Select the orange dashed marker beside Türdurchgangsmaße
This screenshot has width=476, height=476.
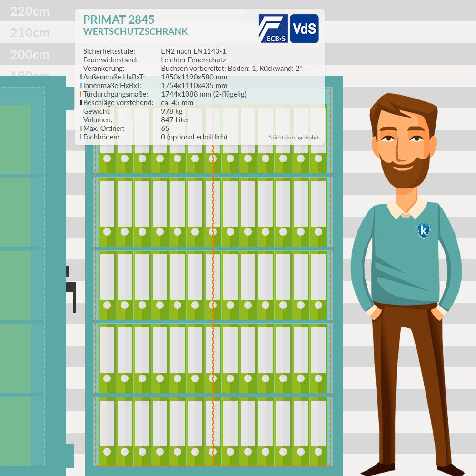click(x=81, y=94)
